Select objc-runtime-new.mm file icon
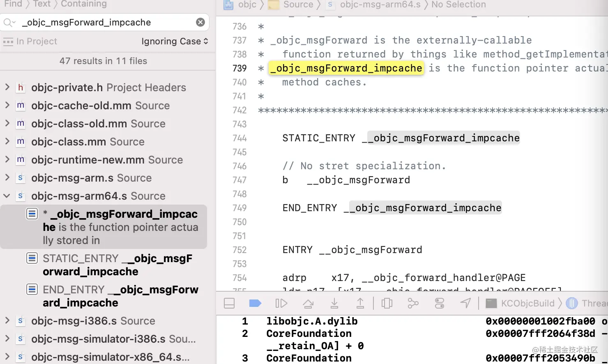 (x=21, y=160)
